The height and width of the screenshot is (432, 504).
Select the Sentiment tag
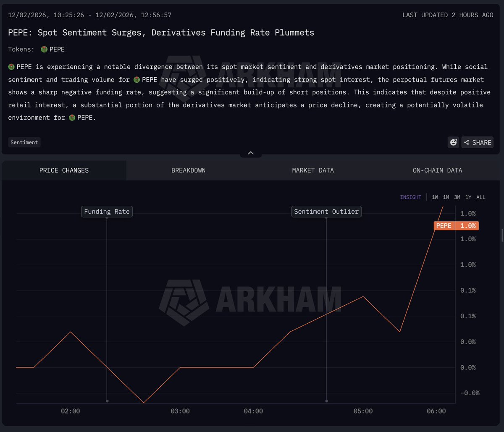(x=24, y=142)
